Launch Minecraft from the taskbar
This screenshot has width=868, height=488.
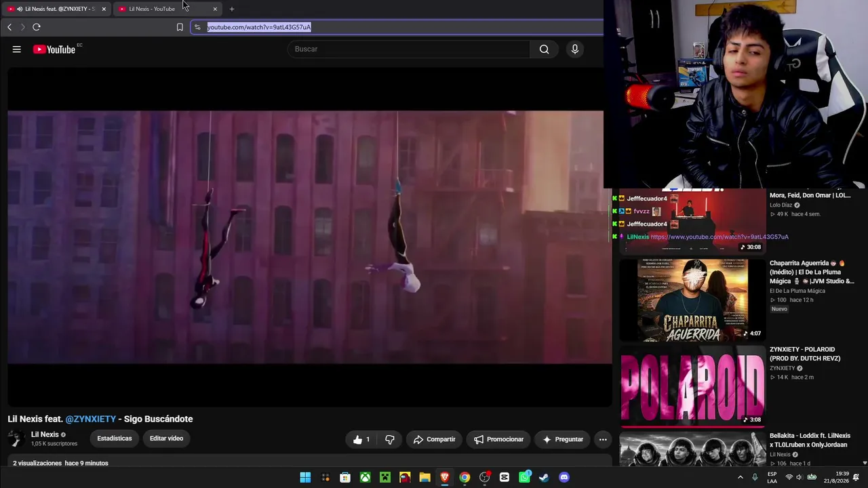[x=385, y=477]
